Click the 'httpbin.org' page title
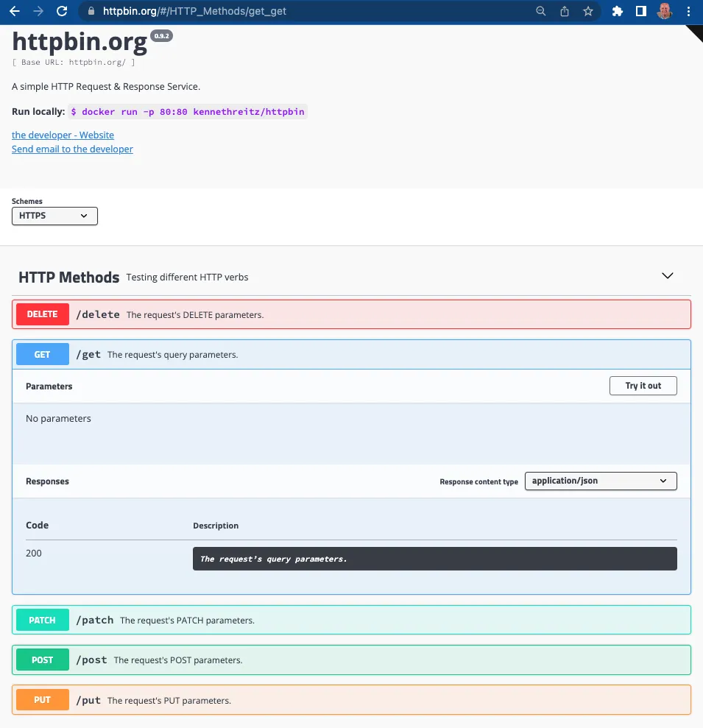Screen dimensions: 703x728 click(x=80, y=42)
